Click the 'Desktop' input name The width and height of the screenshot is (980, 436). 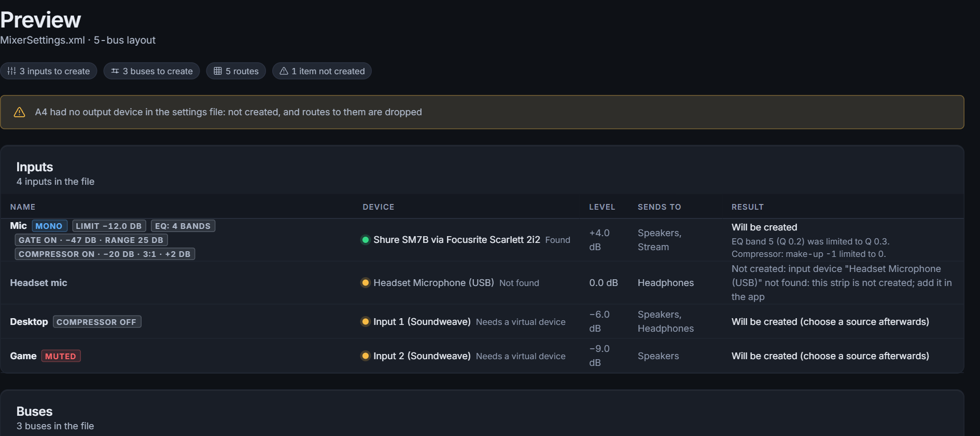click(x=29, y=322)
